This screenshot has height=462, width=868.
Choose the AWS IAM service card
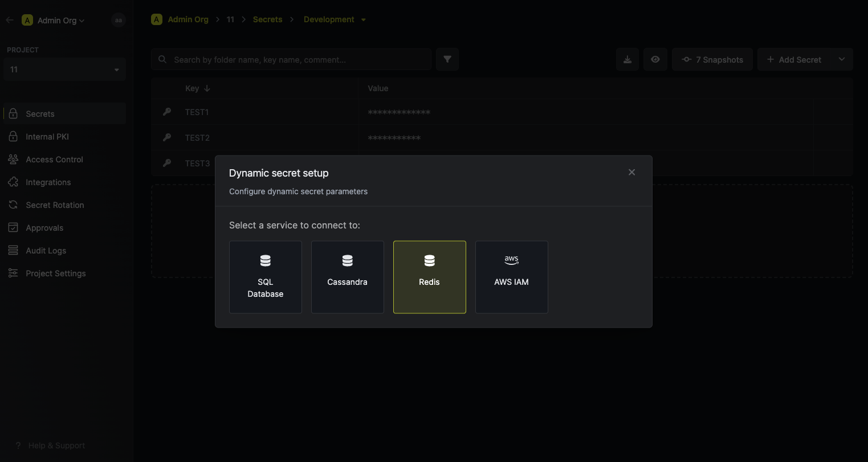click(x=512, y=277)
